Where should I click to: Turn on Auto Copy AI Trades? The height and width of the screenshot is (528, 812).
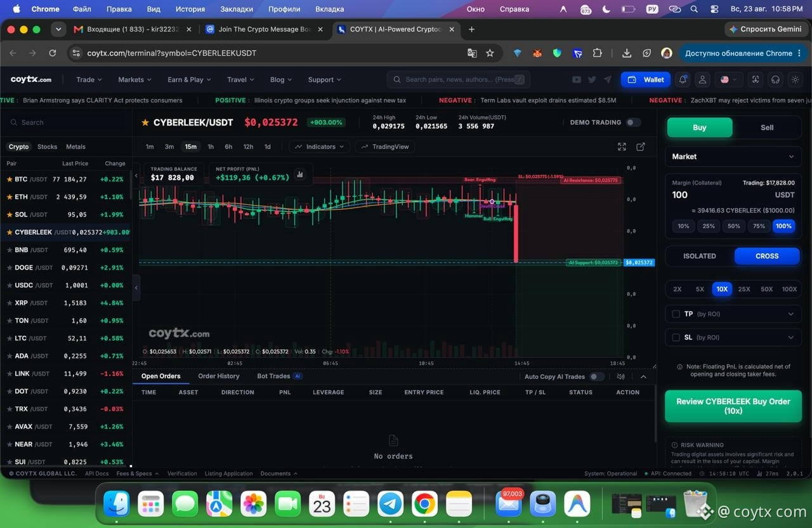tap(597, 376)
